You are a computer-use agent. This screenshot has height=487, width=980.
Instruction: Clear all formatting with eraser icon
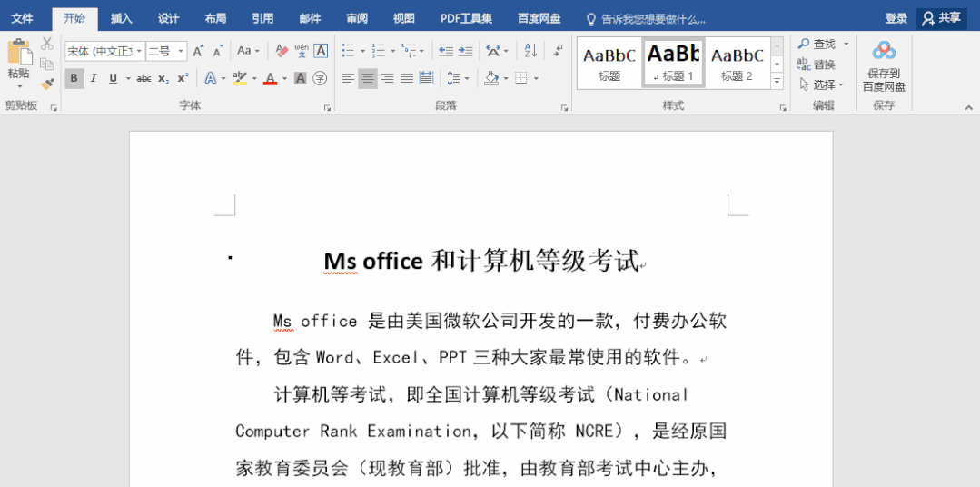(x=282, y=51)
